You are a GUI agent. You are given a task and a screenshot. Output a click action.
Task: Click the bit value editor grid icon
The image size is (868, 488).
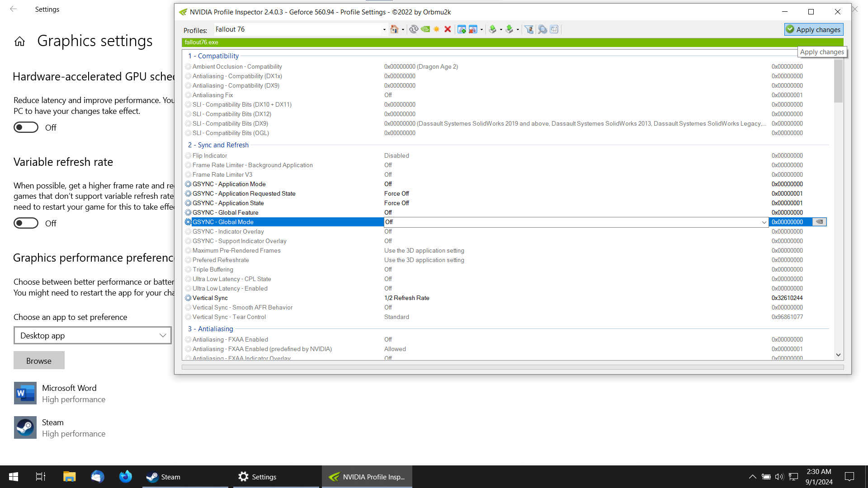[554, 29]
